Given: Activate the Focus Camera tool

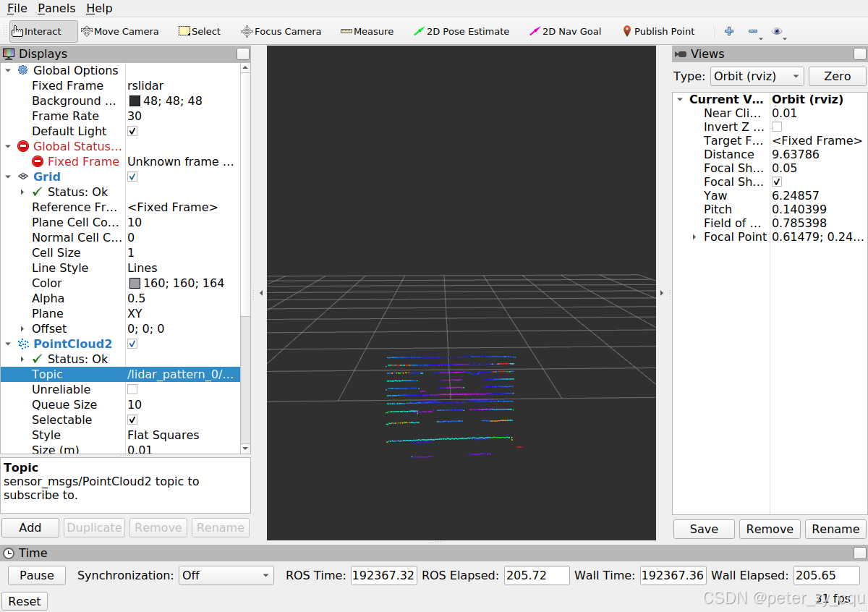Looking at the screenshot, I should (x=281, y=31).
